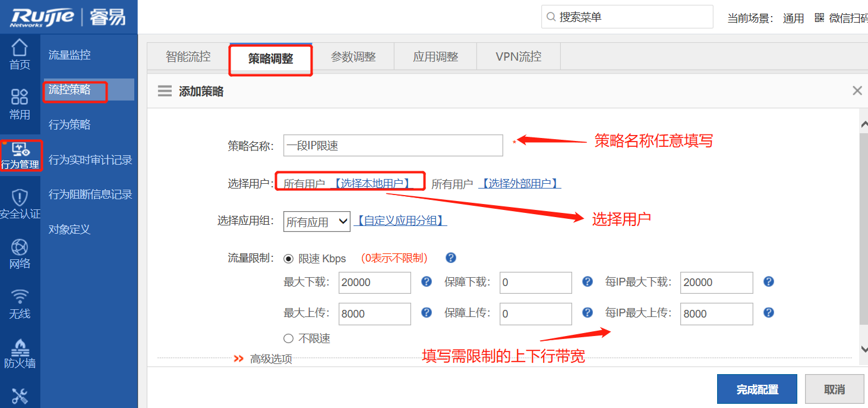This screenshot has height=408, width=868.
Task: Click the 无线 Wi-Fi icon
Action: coord(20,297)
